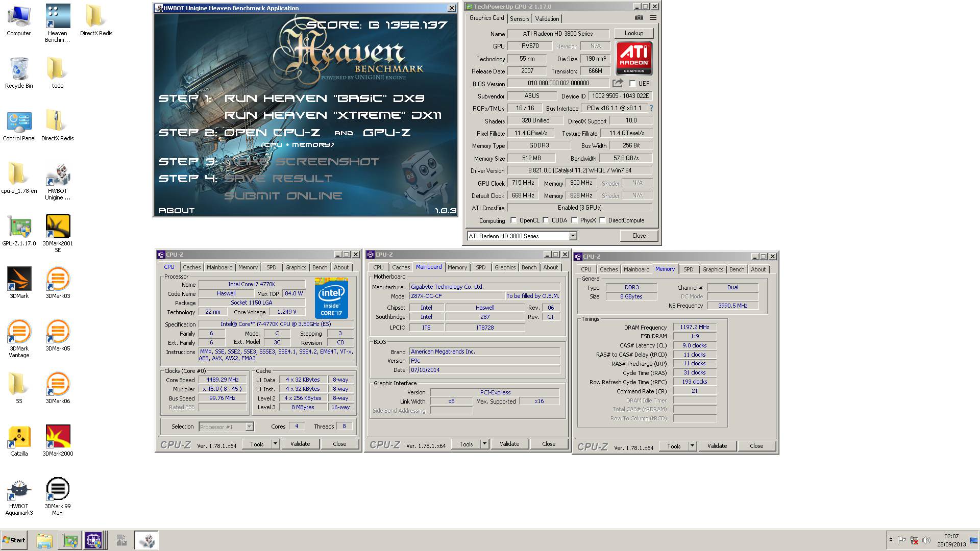
Task: Launch the Catzilla shortcut
Action: click(19, 440)
